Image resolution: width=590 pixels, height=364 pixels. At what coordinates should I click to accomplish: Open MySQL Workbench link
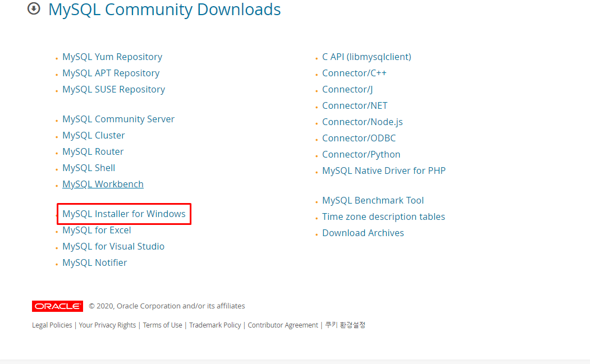pyautogui.click(x=103, y=184)
